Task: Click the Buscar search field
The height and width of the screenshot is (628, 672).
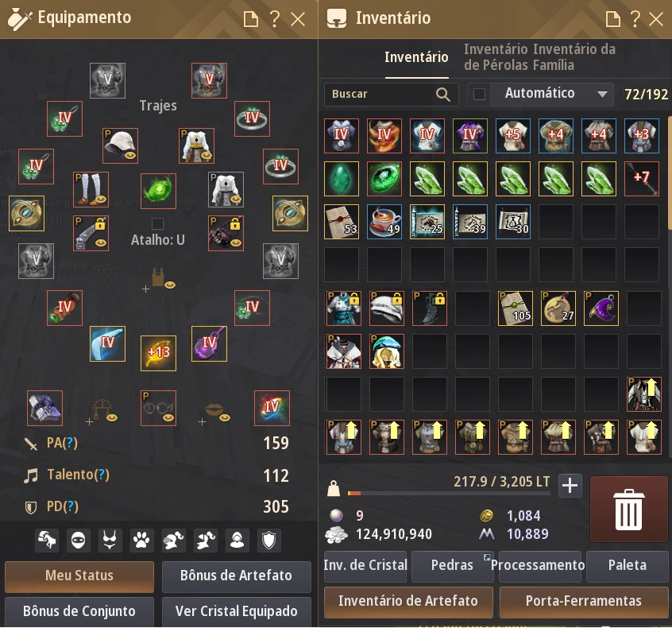Action: click(392, 94)
